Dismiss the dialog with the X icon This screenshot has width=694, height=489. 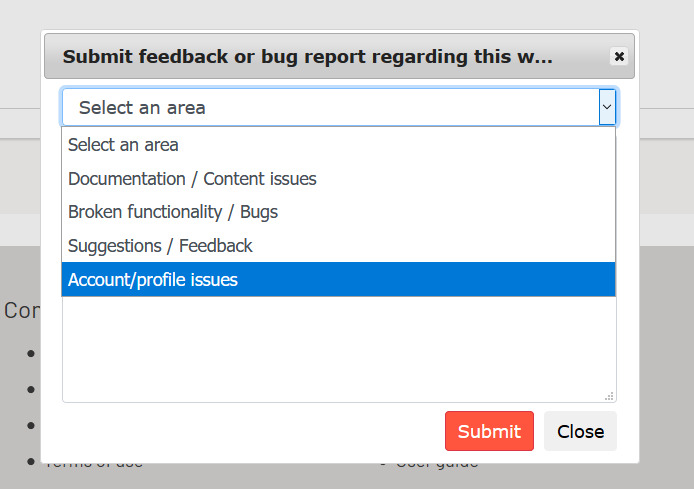[619, 57]
